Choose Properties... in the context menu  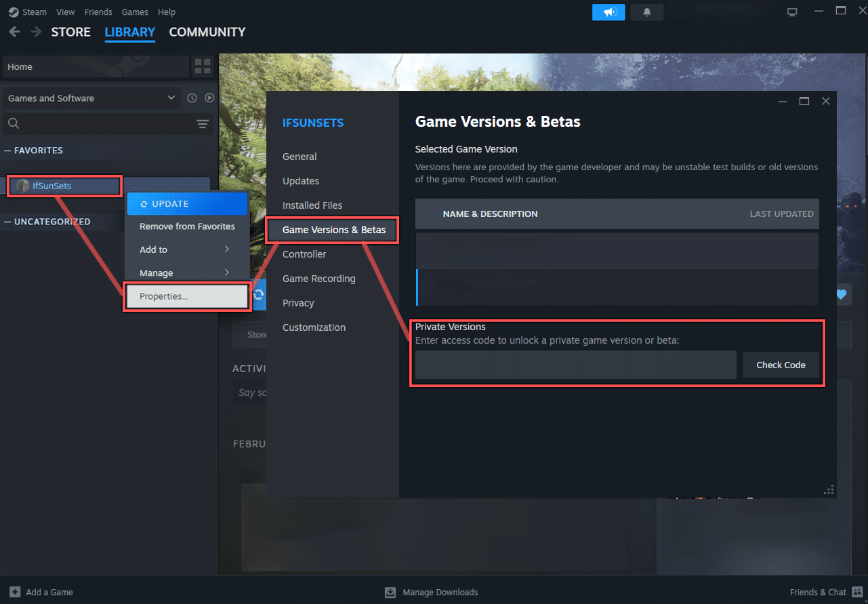(x=187, y=296)
